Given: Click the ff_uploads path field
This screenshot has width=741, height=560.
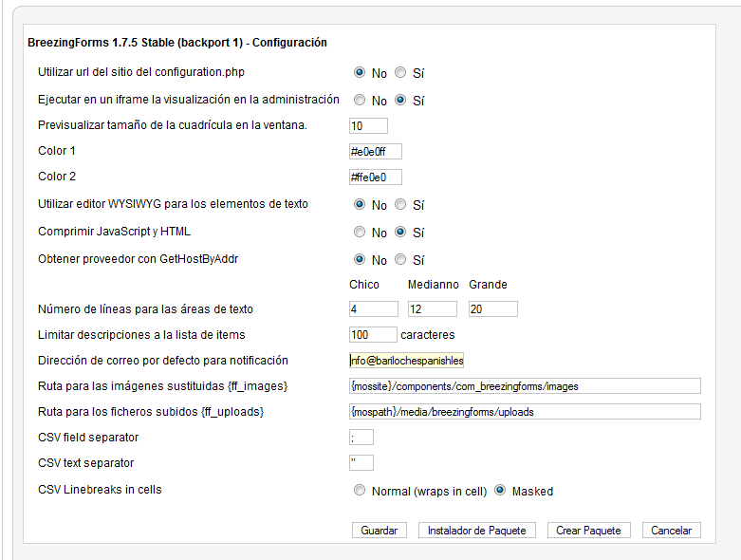Looking at the screenshot, I should coord(525,412).
